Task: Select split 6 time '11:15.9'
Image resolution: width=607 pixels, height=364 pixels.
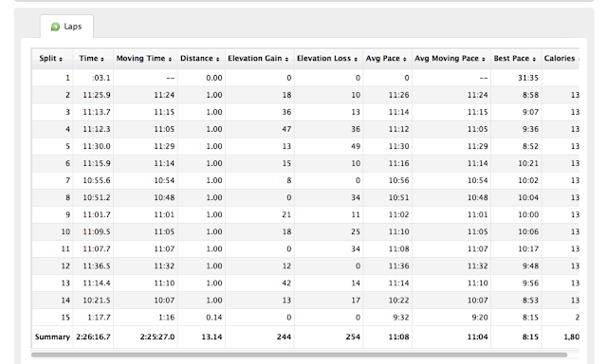Action: click(97, 163)
